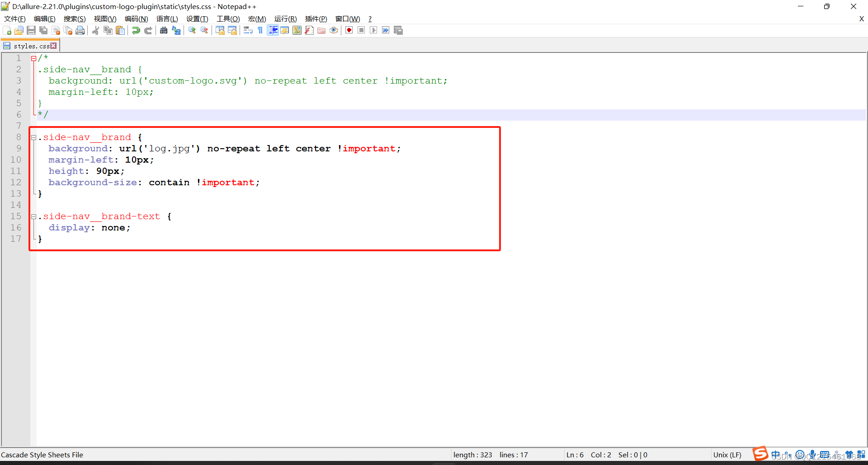Click the Close document toolbar icon

click(56, 30)
